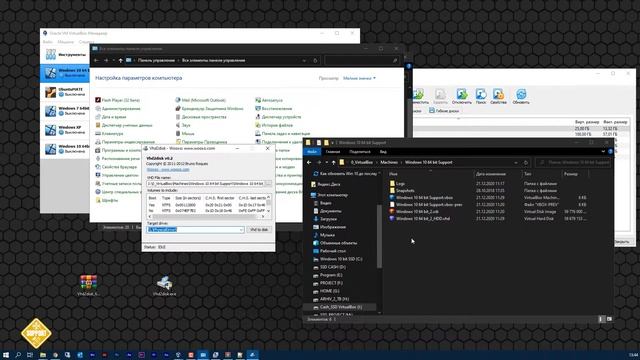The height and width of the screenshot is (360, 640).
Task: Open История файлов in Control Panel
Action: [x=274, y=125]
